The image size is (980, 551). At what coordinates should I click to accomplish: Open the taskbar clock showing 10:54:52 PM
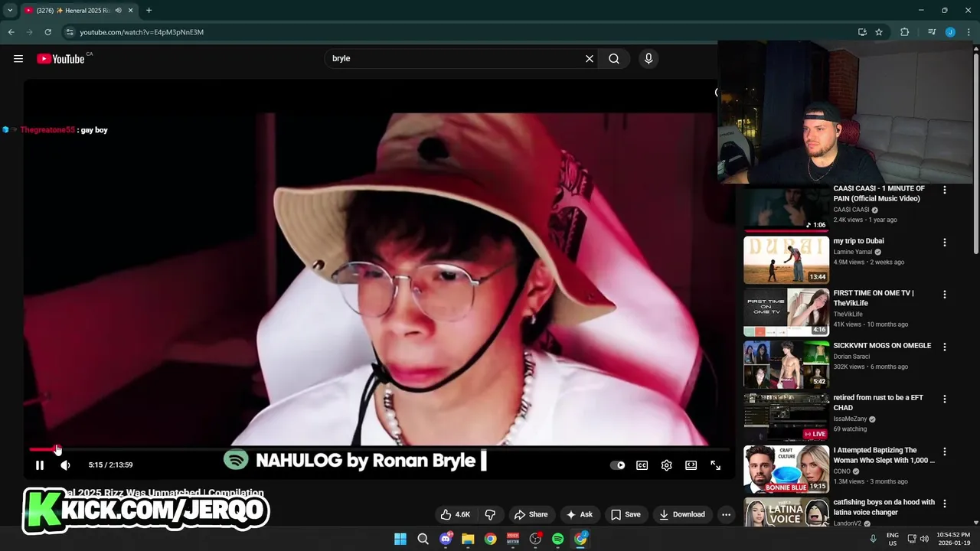coord(953,539)
